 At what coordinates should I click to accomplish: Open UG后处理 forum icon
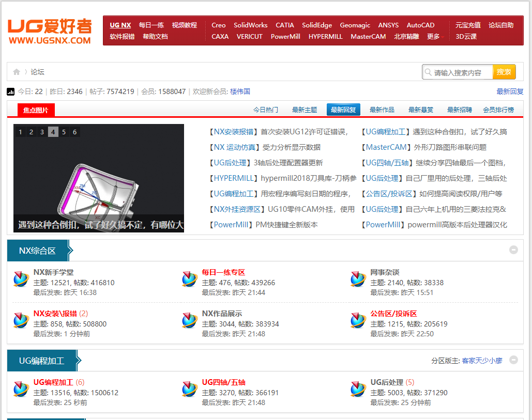point(358,389)
